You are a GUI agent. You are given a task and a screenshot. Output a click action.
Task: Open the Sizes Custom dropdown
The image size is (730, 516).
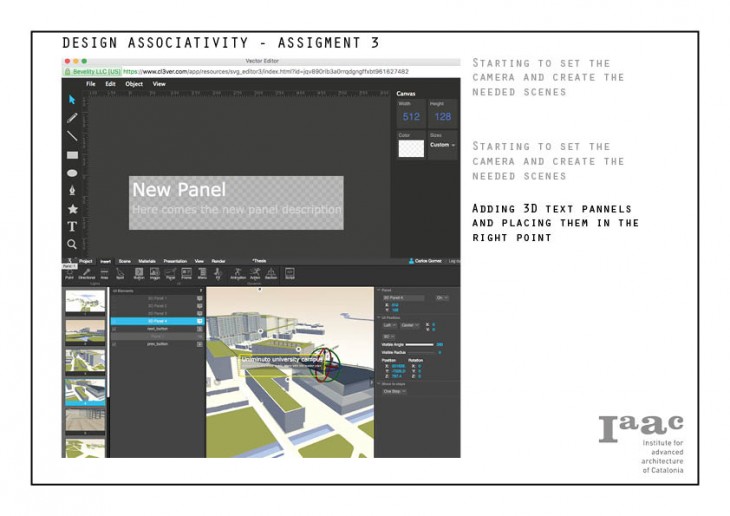(x=442, y=145)
